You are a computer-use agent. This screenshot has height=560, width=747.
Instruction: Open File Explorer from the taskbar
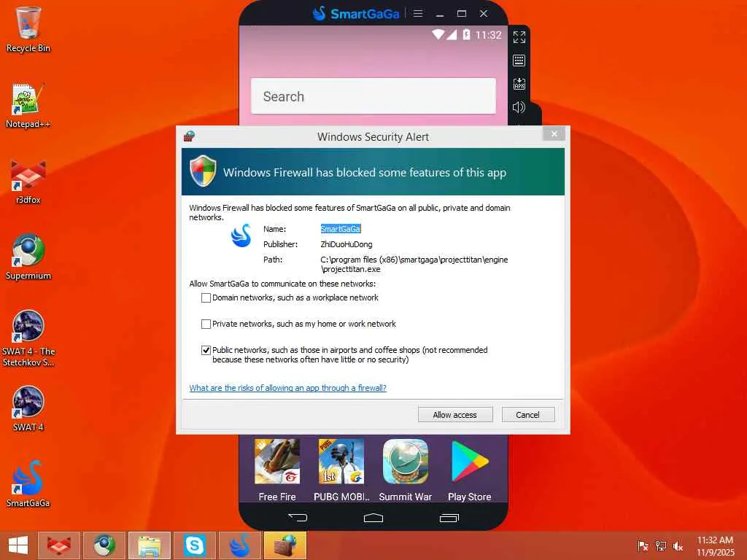point(149,545)
